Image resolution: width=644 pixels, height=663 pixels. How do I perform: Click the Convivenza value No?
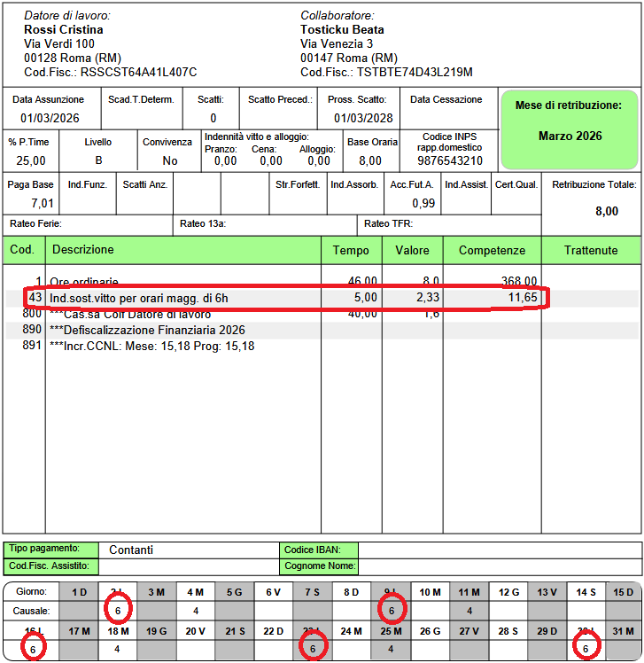(170, 160)
